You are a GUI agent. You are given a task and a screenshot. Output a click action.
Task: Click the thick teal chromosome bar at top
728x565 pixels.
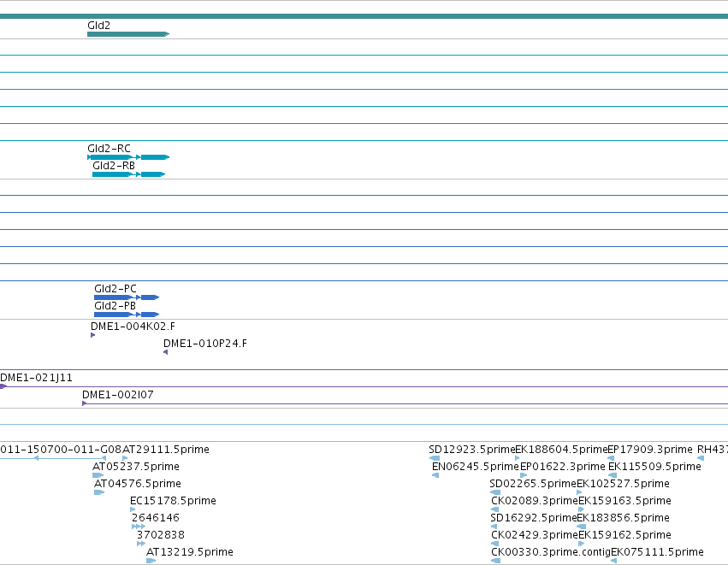coord(364,16)
